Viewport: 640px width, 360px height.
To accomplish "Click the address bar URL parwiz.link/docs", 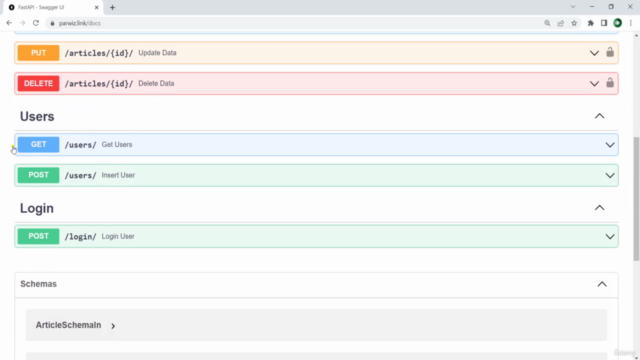I will click(x=80, y=23).
